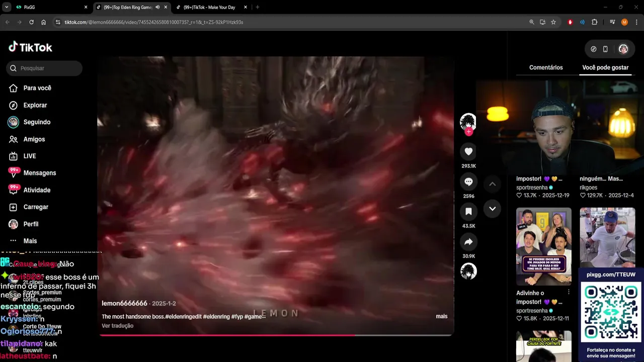Open lemon6666666 username link
This screenshot has height=362, width=644.
point(124,303)
